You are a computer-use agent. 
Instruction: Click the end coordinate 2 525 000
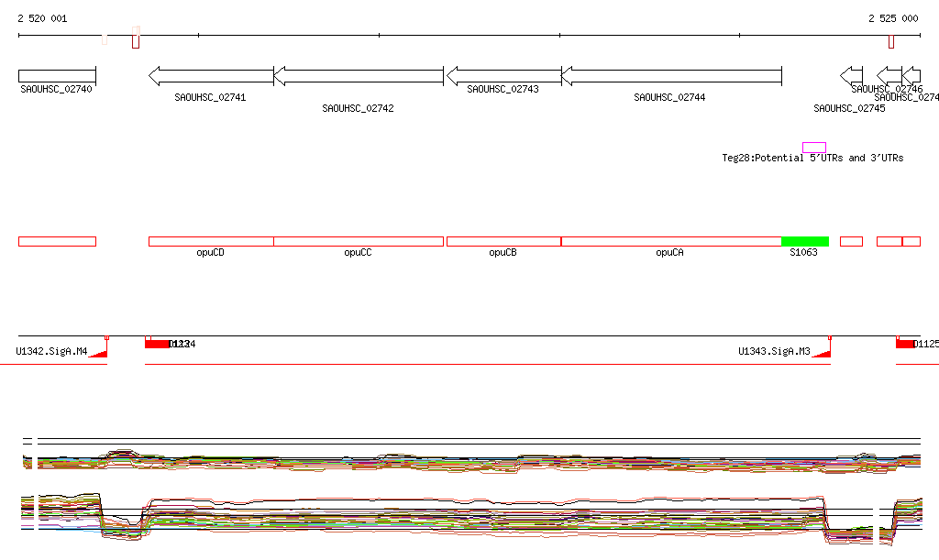(893, 18)
